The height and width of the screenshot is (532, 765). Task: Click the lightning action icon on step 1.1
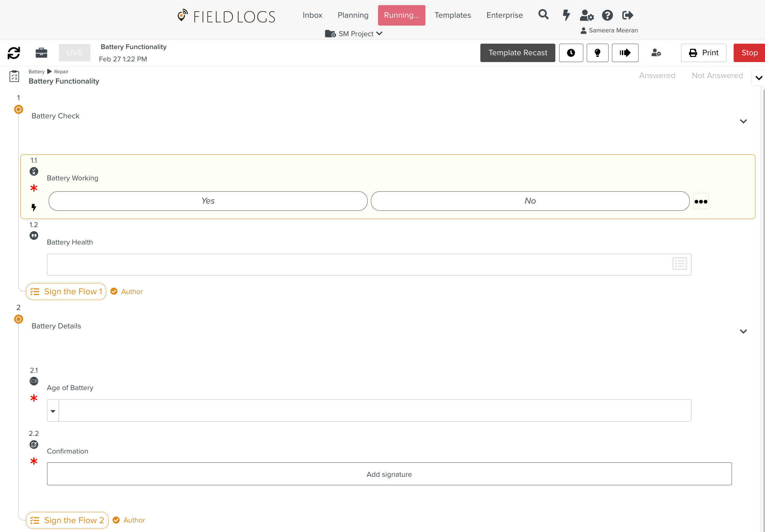click(x=34, y=207)
